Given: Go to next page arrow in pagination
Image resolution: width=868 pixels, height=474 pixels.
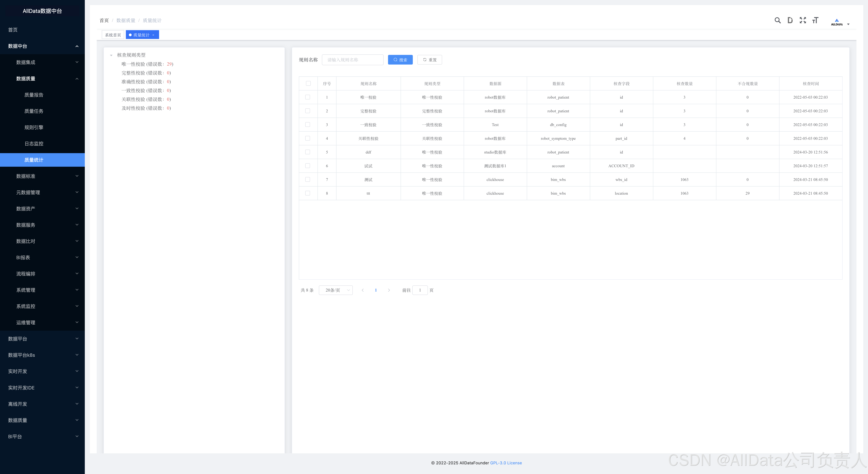Looking at the screenshot, I should pos(389,290).
